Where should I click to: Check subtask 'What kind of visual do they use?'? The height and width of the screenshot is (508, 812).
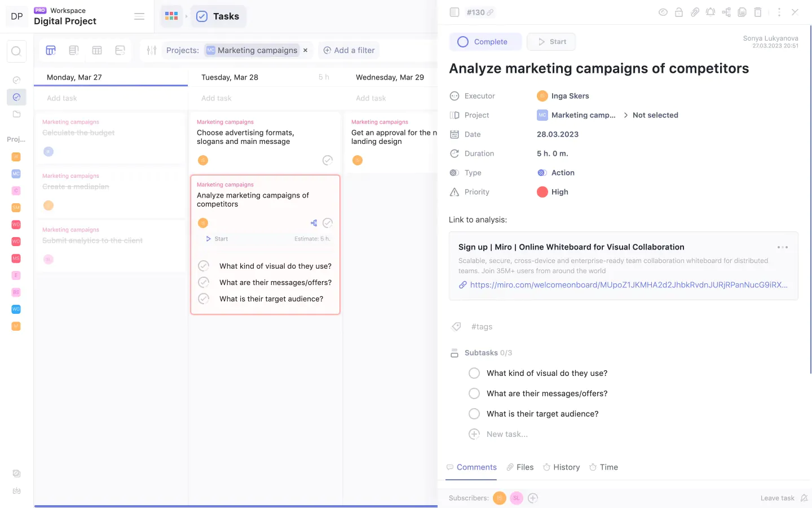point(474,373)
